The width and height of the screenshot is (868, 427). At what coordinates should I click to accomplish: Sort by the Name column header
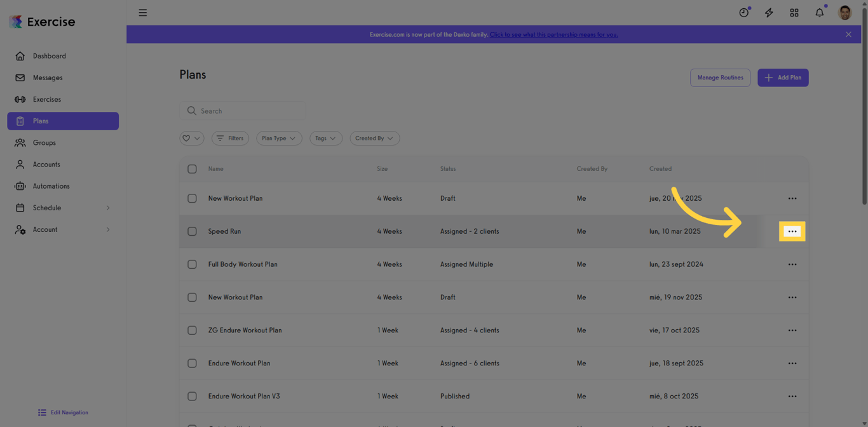(x=215, y=169)
